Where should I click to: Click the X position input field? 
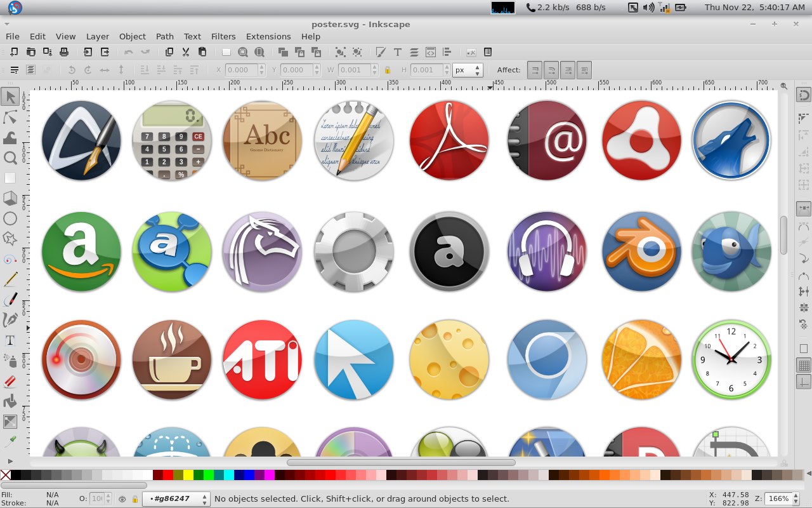point(241,70)
